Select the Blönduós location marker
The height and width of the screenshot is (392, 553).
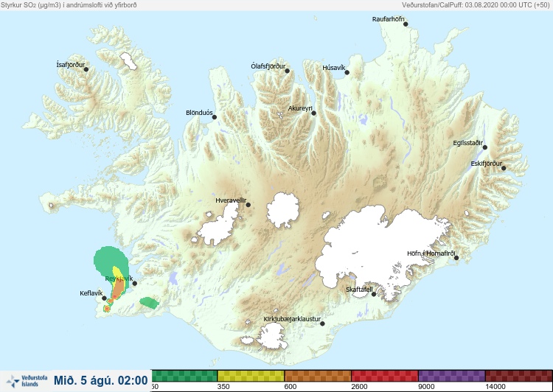click(214, 117)
